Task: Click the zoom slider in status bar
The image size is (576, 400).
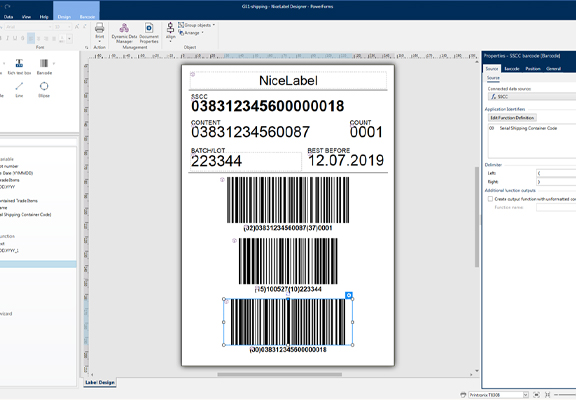Action: click(x=566, y=395)
